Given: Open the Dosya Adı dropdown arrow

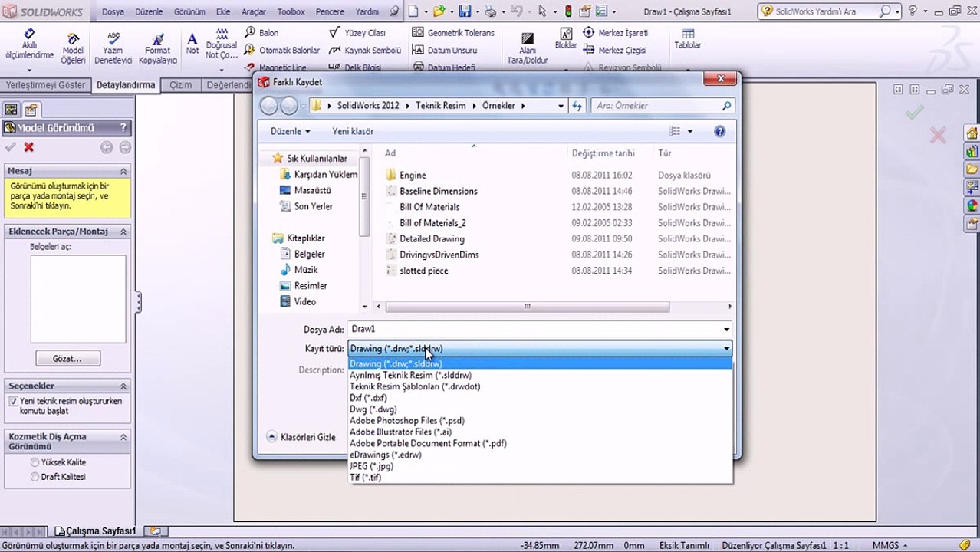Looking at the screenshot, I should 726,330.
